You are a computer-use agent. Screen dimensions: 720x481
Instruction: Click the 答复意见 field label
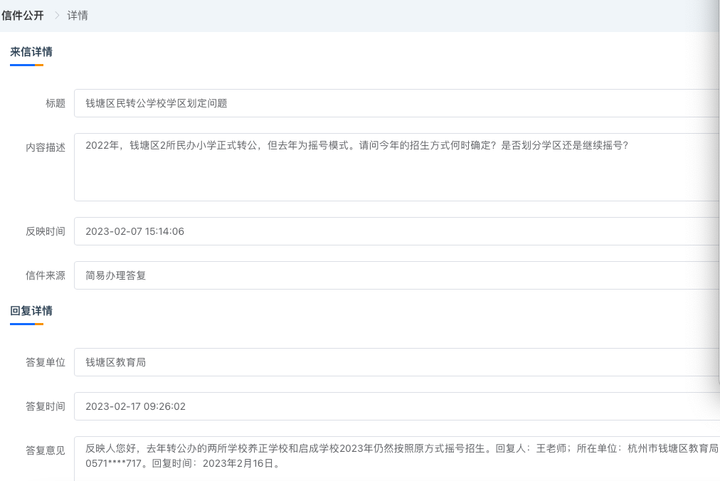click(x=45, y=450)
